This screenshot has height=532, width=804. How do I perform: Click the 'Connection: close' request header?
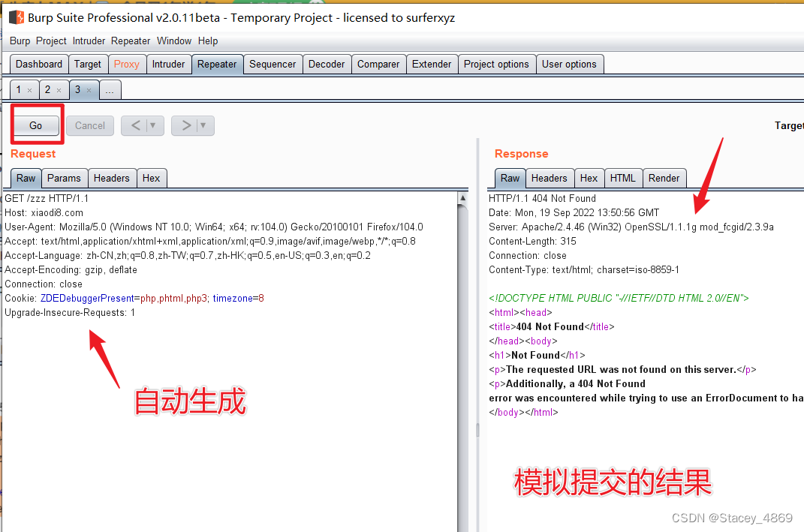click(x=44, y=284)
